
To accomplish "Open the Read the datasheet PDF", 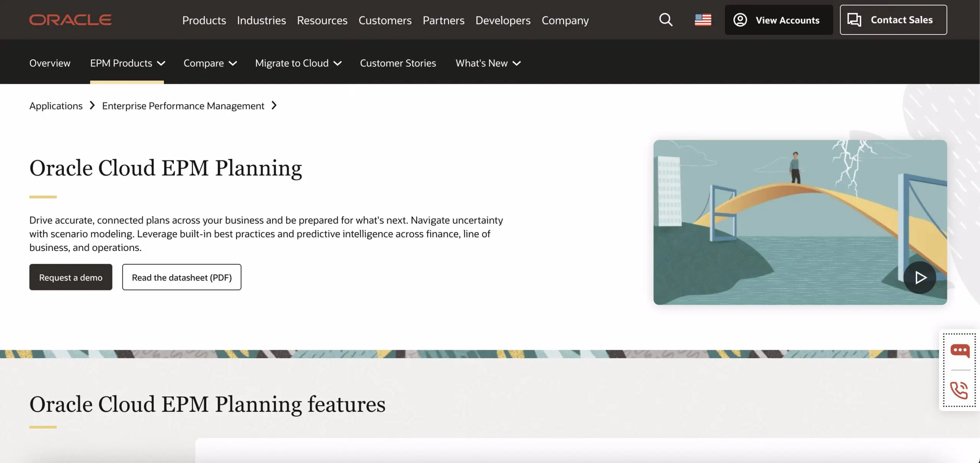I will point(181,277).
